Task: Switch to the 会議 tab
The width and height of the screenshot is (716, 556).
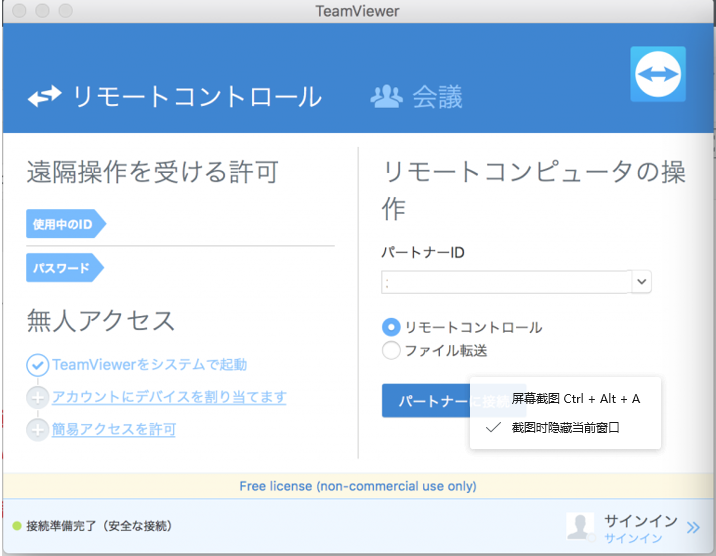Action: click(x=416, y=96)
